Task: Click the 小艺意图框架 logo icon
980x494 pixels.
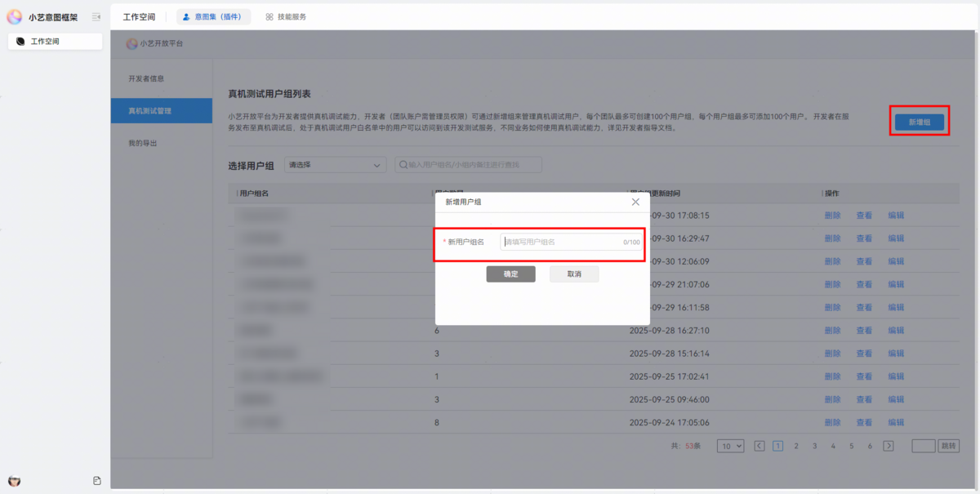Action: (15, 16)
